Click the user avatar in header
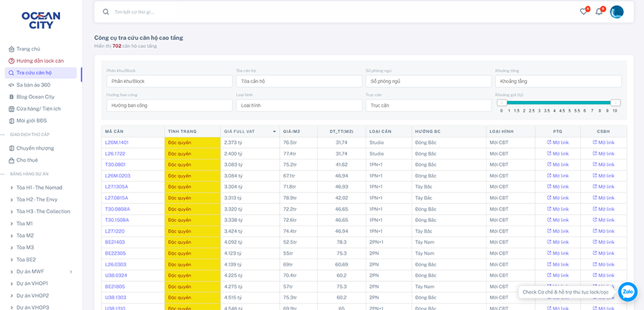Screen dimensions: 644x310 point(617,11)
